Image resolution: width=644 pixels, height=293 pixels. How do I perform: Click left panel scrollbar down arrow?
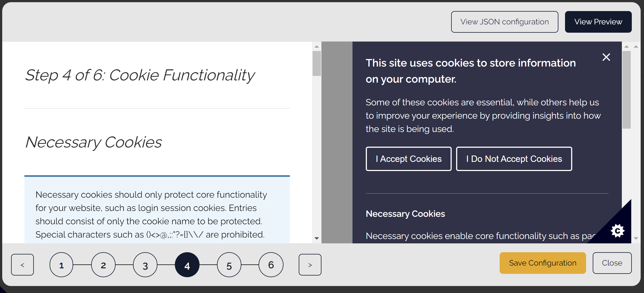(317, 238)
